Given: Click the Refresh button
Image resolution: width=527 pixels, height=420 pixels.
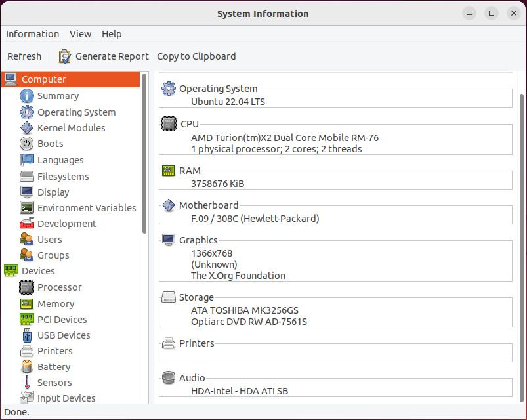Looking at the screenshot, I should click(24, 56).
